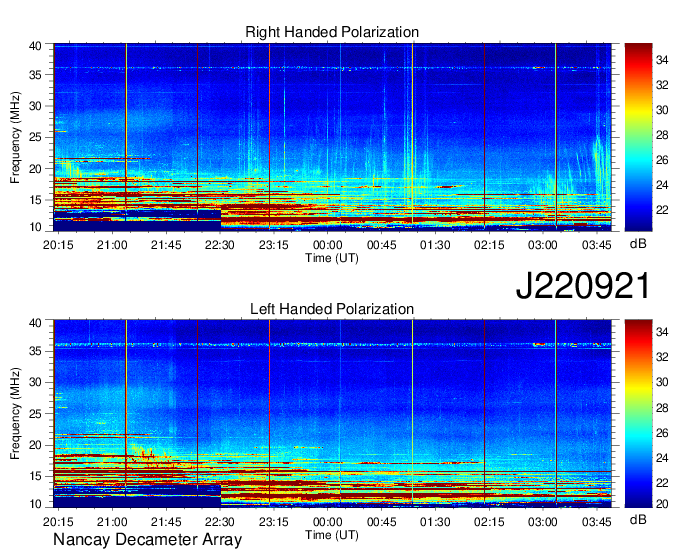Click the "Nancay Decameter Array" caption

pos(147,540)
